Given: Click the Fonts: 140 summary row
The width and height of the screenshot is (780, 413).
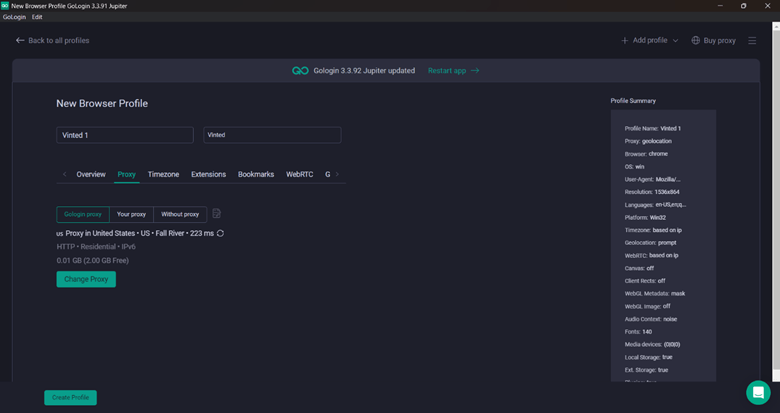Looking at the screenshot, I should [638, 332].
